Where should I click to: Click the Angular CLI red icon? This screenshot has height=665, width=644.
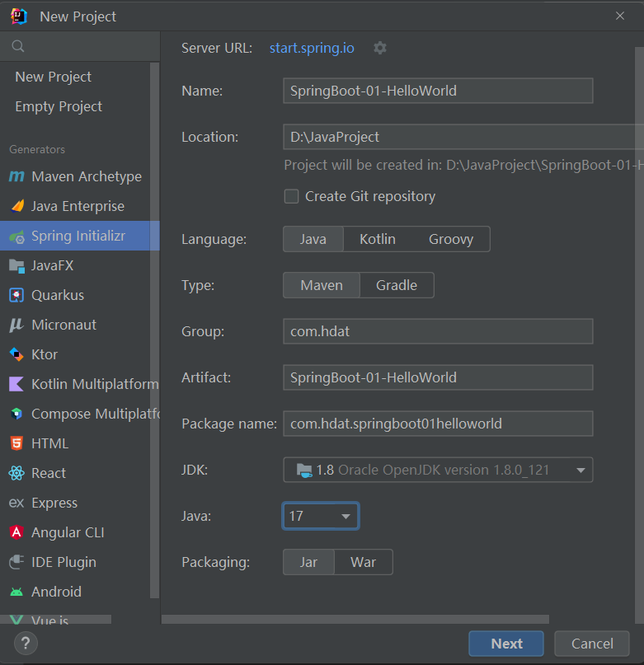[16, 532]
